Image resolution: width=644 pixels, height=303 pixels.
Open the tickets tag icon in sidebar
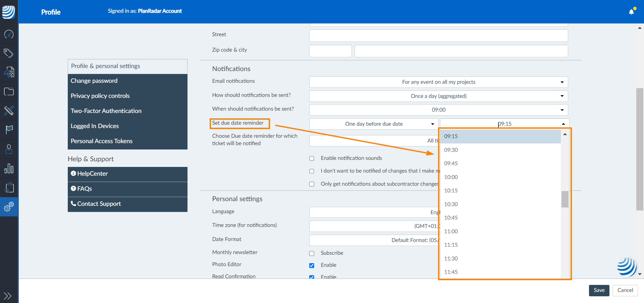(x=9, y=53)
